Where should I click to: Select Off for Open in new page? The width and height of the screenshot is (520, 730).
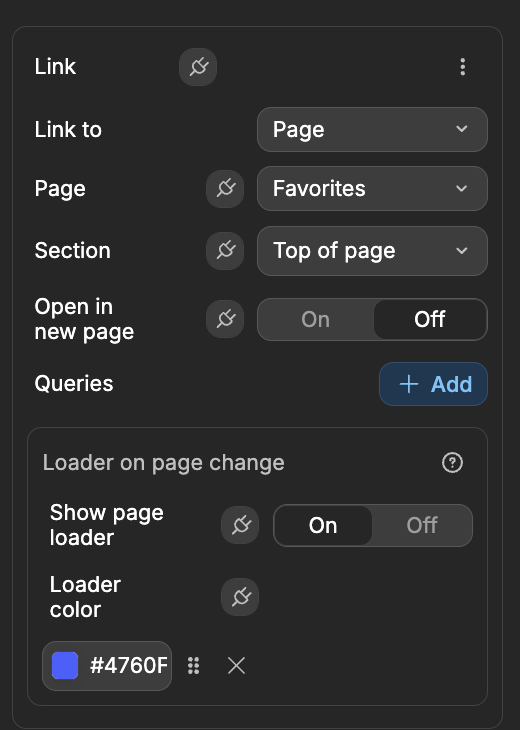(x=430, y=319)
